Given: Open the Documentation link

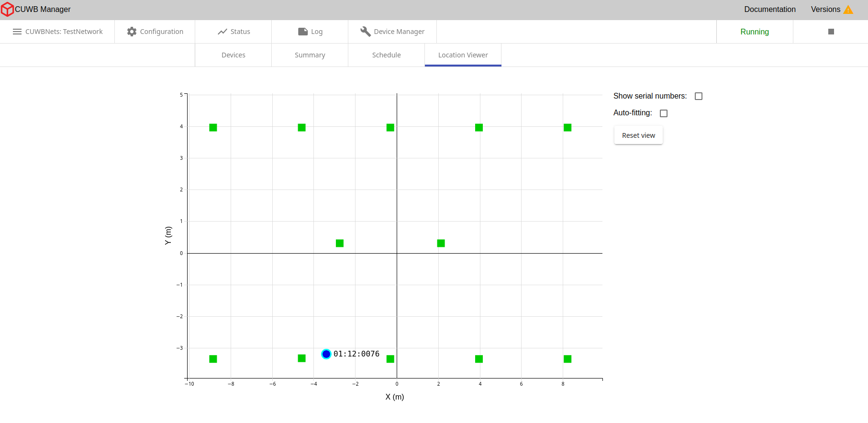Looking at the screenshot, I should 769,10.
